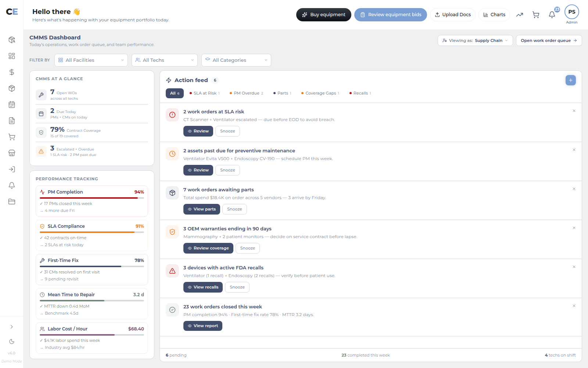Select the PM Overdue tab
The width and height of the screenshot is (588, 368).
[x=246, y=93]
